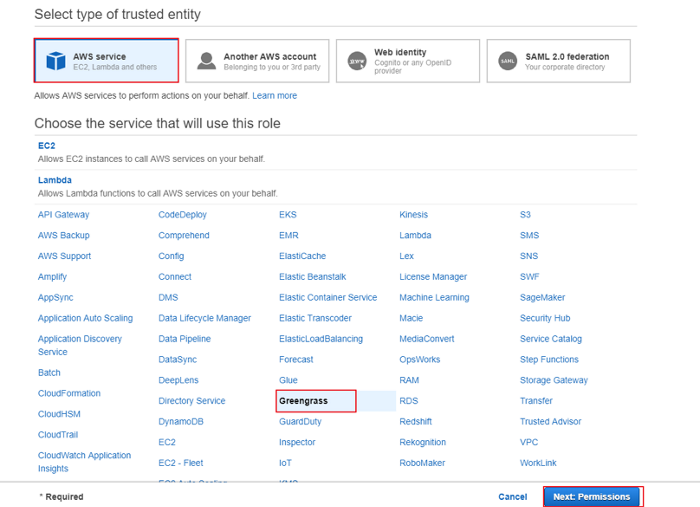Select EMR service
Viewport: 700px width, 507px height.
pyautogui.click(x=289, y=235)
